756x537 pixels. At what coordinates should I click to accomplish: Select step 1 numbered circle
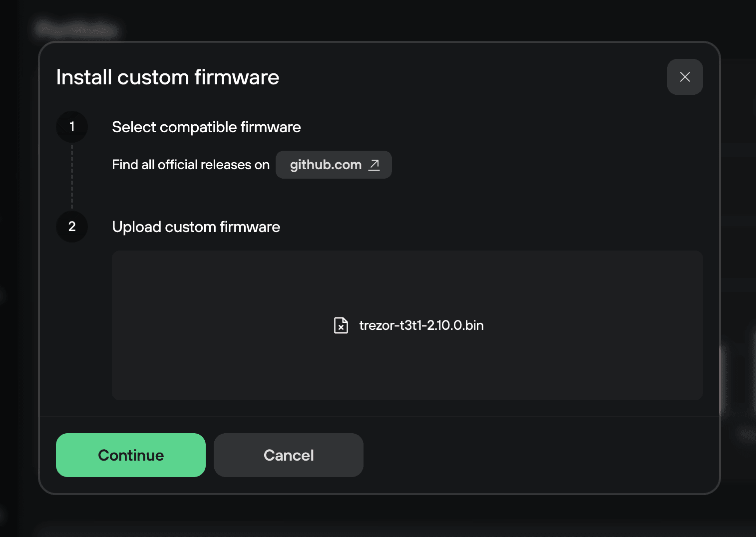pos(71,126)
